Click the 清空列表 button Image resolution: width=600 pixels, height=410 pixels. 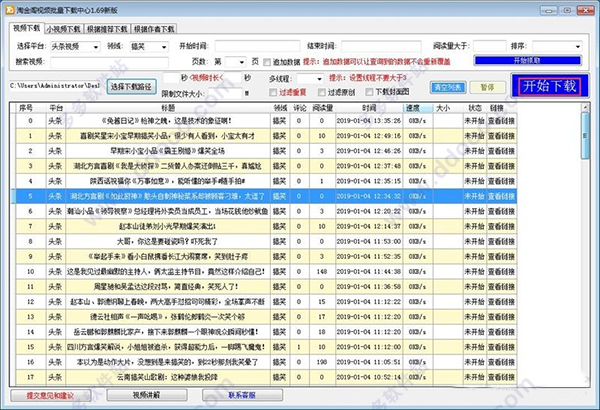[448, 88]
